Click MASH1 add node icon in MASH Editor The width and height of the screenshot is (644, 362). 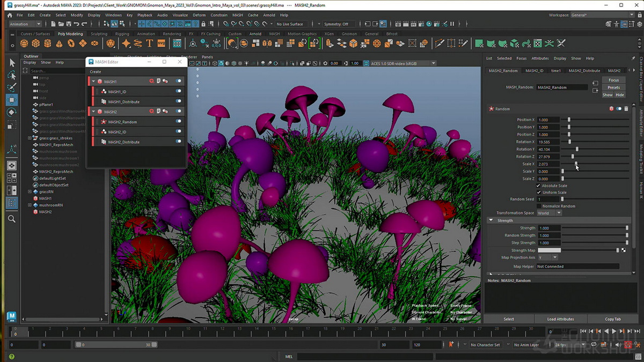pos(152,82)
